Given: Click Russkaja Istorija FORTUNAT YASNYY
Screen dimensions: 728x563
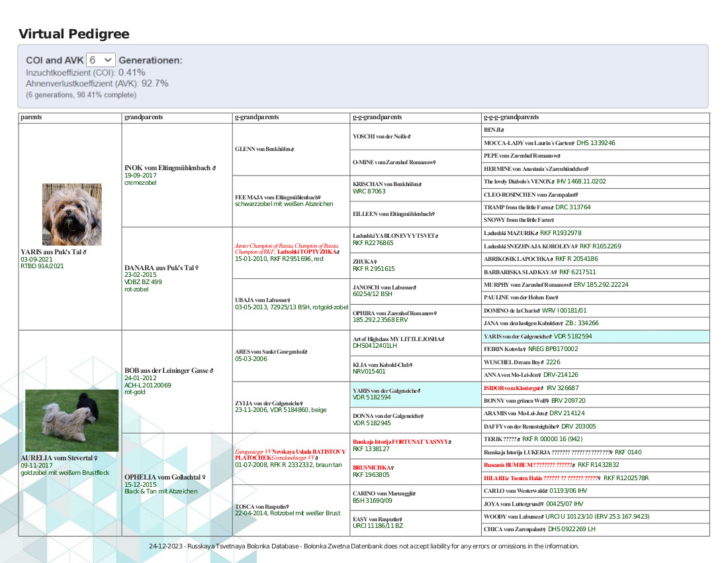Looking at the screenshot, I should point(402,442).
